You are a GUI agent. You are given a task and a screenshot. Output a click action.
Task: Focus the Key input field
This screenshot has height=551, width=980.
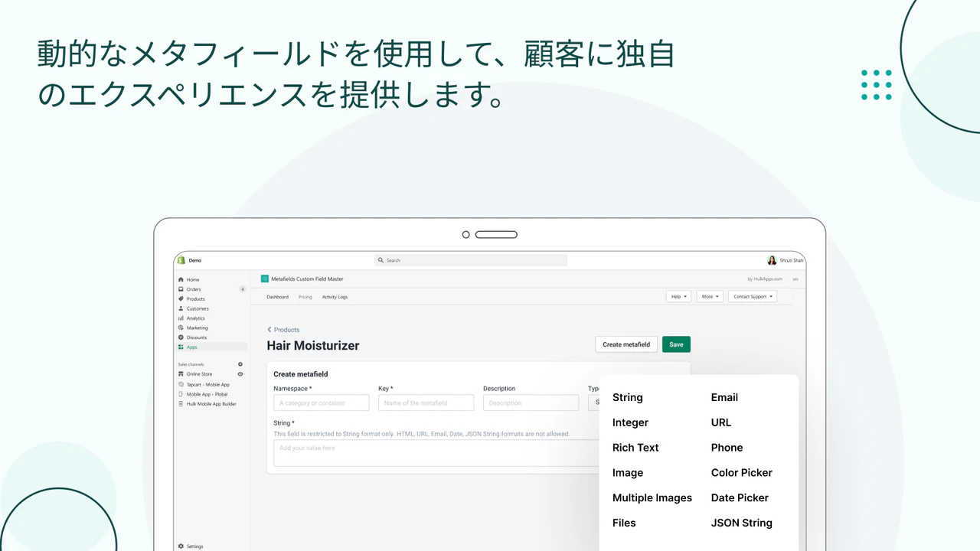click(426, 403)
